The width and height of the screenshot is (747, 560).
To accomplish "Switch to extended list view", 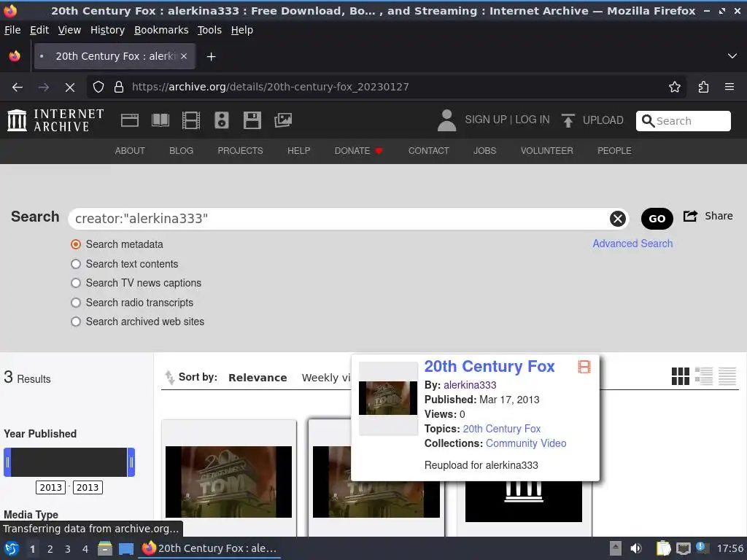I will pyautogui.click(x=704, y=376).
